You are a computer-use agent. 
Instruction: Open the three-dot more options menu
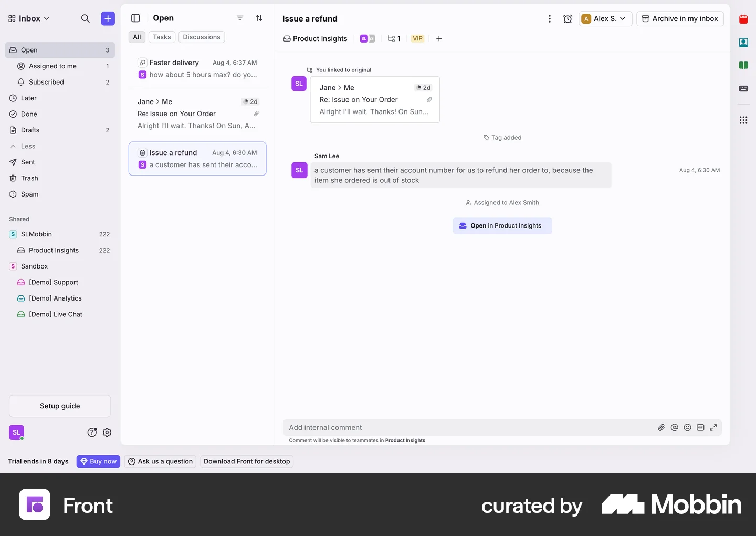(x=550, y=19)
